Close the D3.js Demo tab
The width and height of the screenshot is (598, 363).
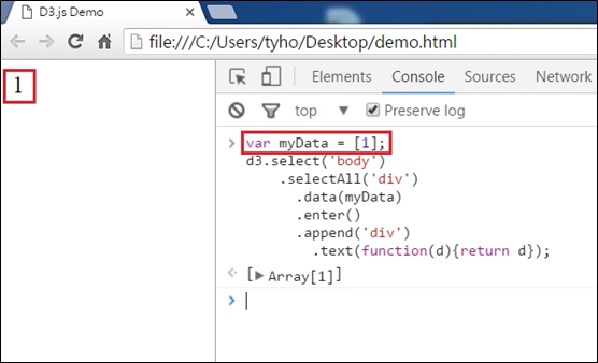click(190, 13)
